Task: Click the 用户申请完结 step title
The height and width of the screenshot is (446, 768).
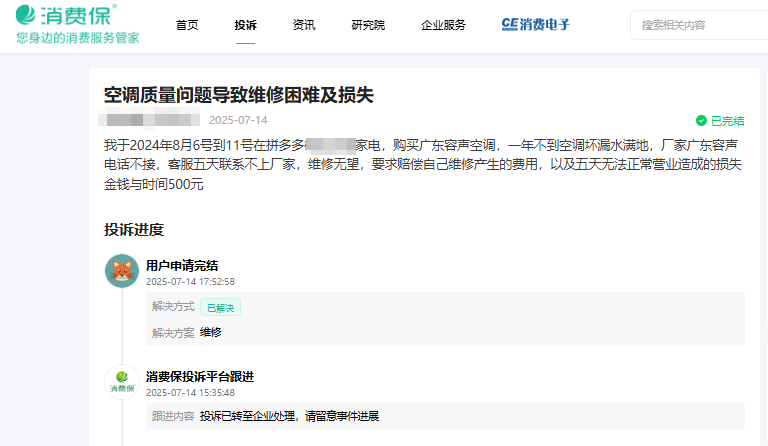Action: pos(183,266)
